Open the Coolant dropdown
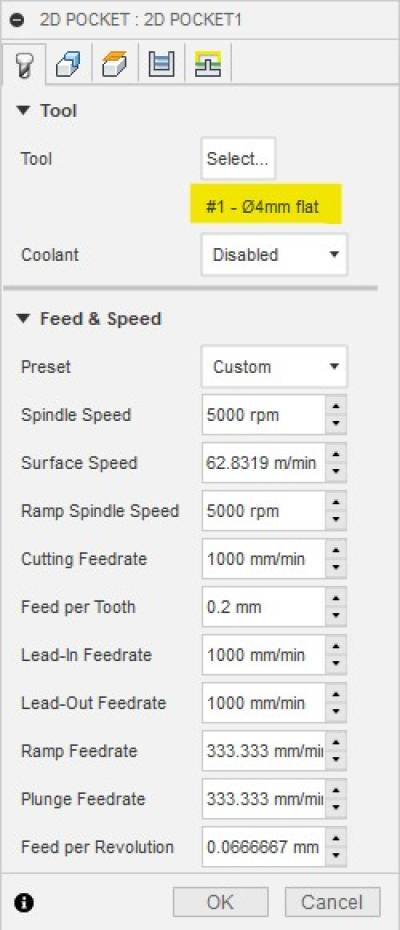This screenshot has height=930, width=400. [274, 255]
